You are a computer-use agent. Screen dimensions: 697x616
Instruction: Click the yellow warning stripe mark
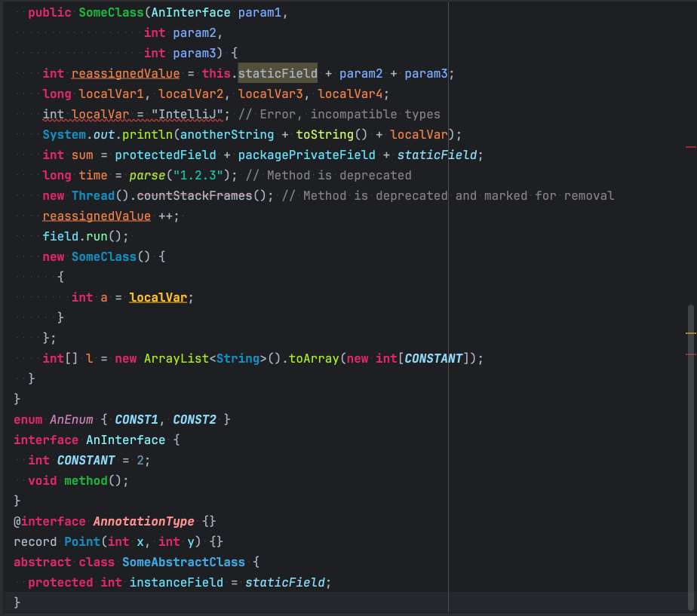pos(690,333)
